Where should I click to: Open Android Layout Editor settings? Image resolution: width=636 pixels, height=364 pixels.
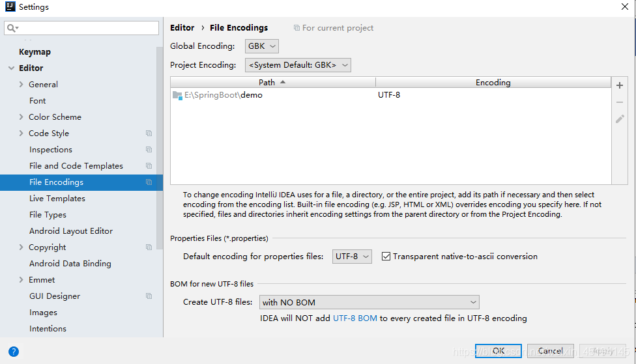point(71,231)
